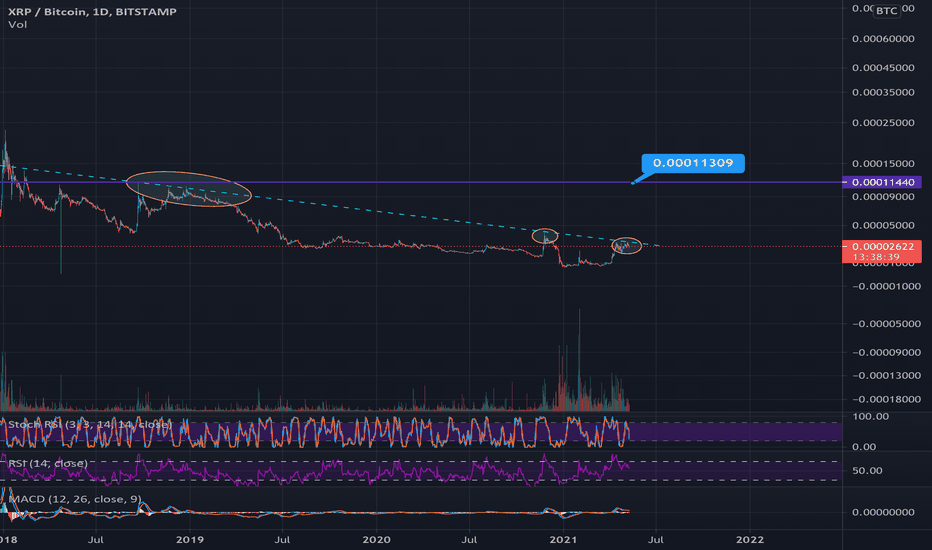Select the small ellipse drawing near 2021
This screenshot has height=550, width=932.
tap(544, 236)
